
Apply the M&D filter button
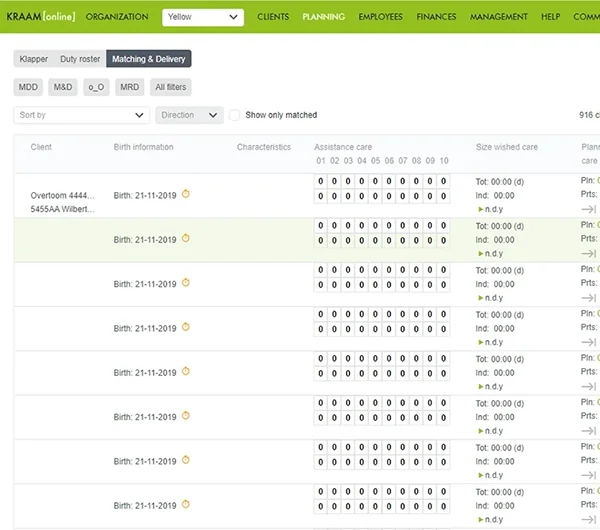[63, 88]
